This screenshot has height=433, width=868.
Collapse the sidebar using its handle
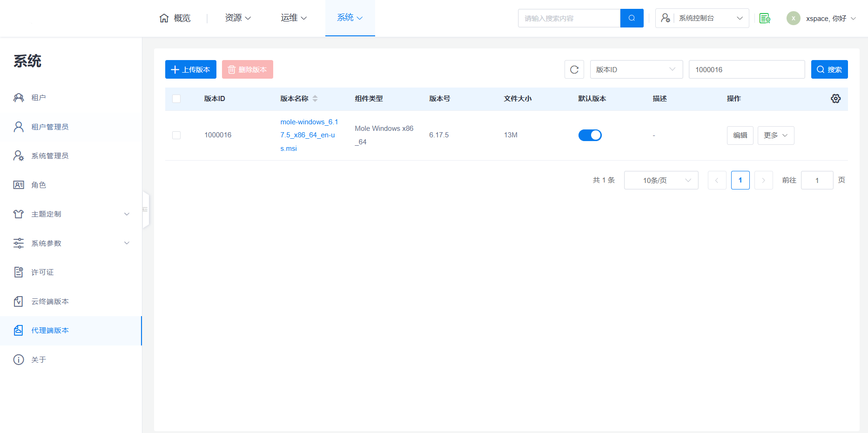tap(146, 210)
